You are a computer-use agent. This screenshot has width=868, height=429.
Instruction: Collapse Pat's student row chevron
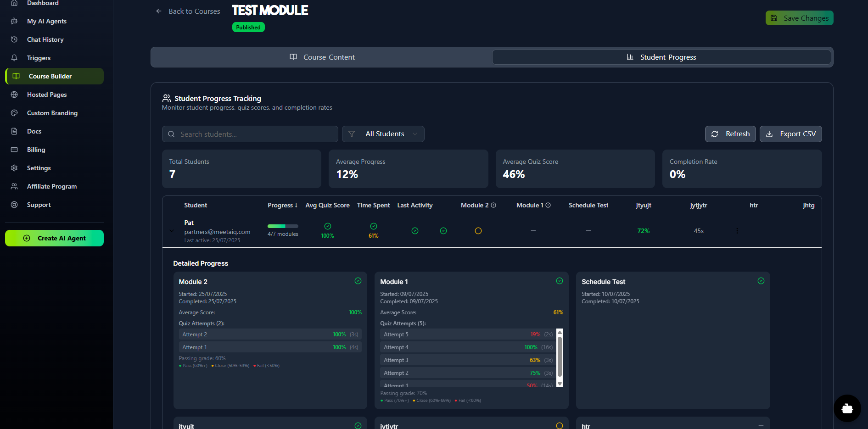(172, 231)
